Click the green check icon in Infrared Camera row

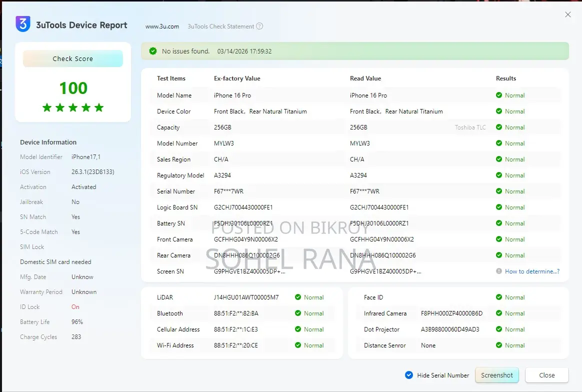499,313
